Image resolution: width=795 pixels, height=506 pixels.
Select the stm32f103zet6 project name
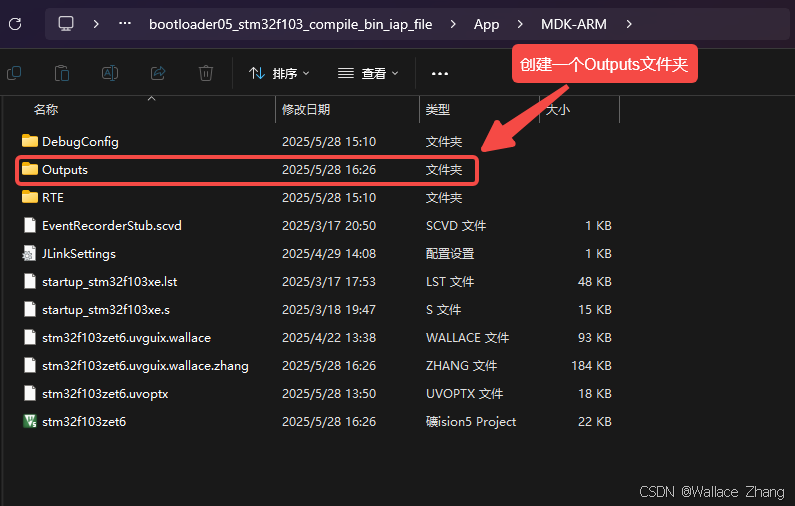click(x=84, y=421)
